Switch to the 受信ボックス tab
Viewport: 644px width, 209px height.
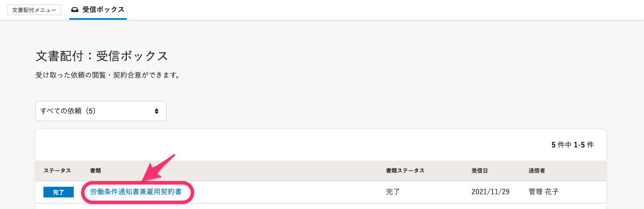pos(98,10)
